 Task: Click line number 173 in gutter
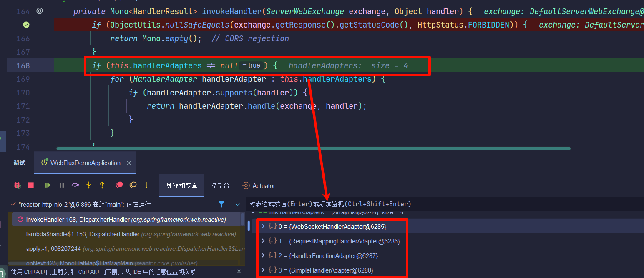pyautogui.click(x=23, y=133)
